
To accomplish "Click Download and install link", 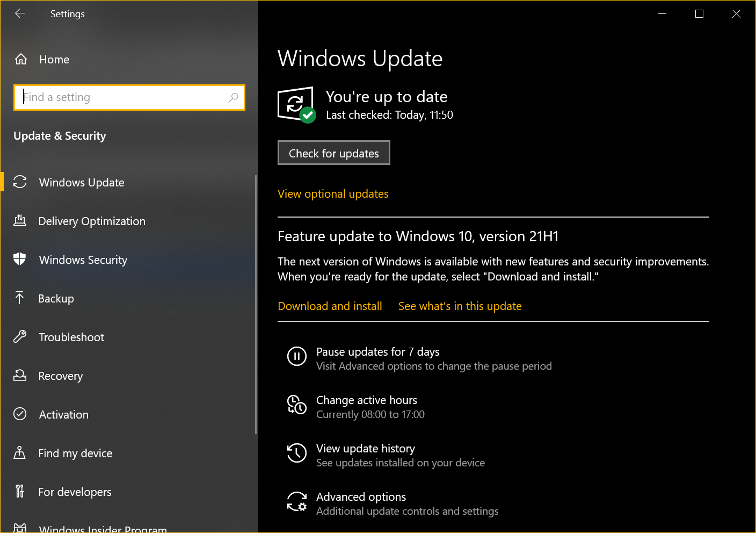I will (x=330, y=306).
